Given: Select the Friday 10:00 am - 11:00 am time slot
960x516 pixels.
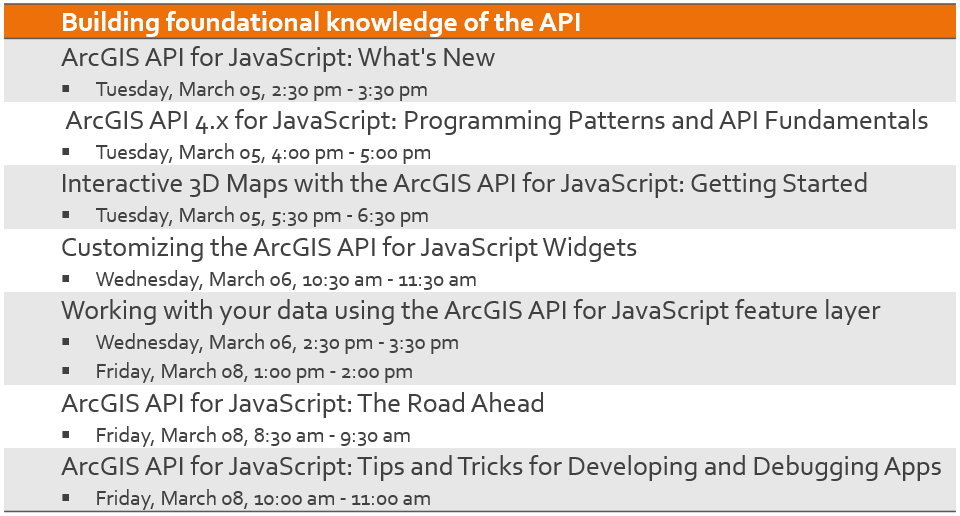Looking at the screenshot, I should (x=263, y=499).
